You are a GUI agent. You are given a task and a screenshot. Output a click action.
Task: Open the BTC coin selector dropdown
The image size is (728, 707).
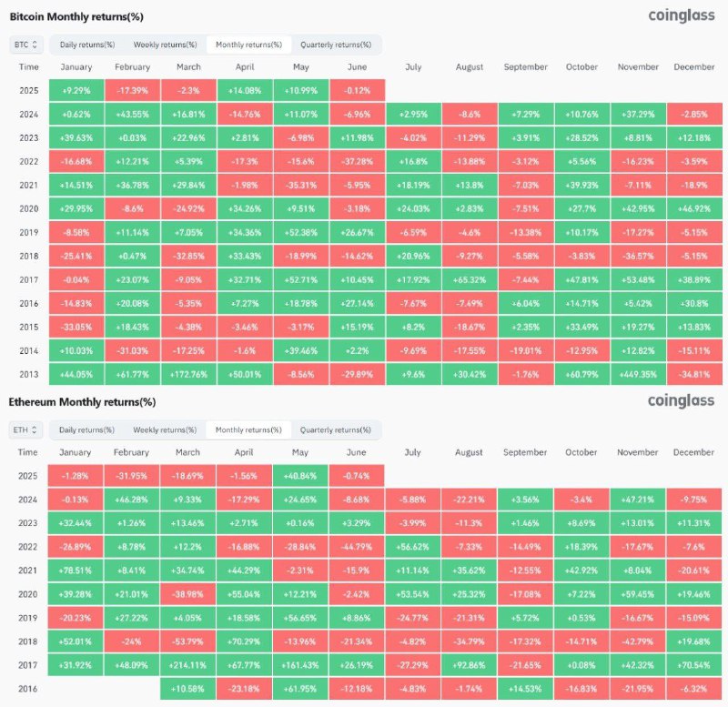pos(26,45)
